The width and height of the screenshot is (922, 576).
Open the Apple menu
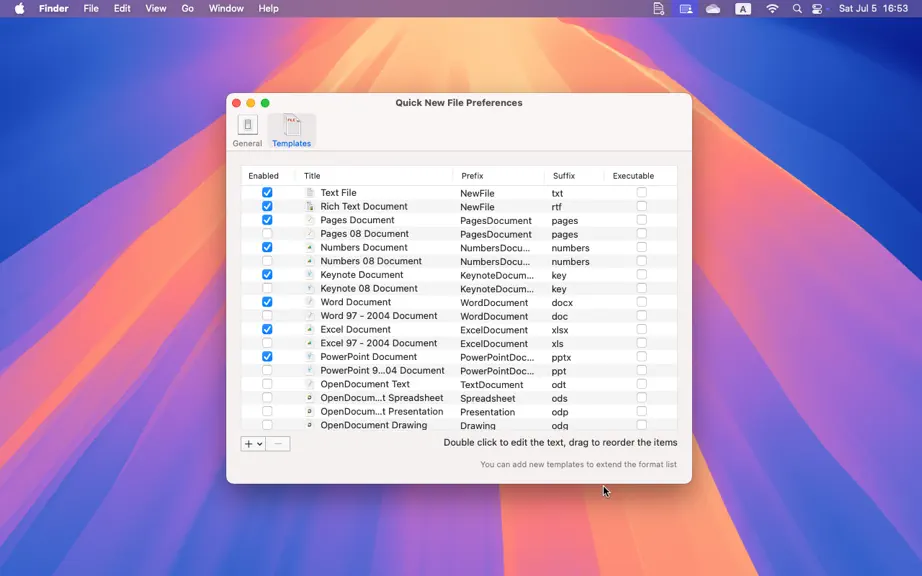[19, 8]
